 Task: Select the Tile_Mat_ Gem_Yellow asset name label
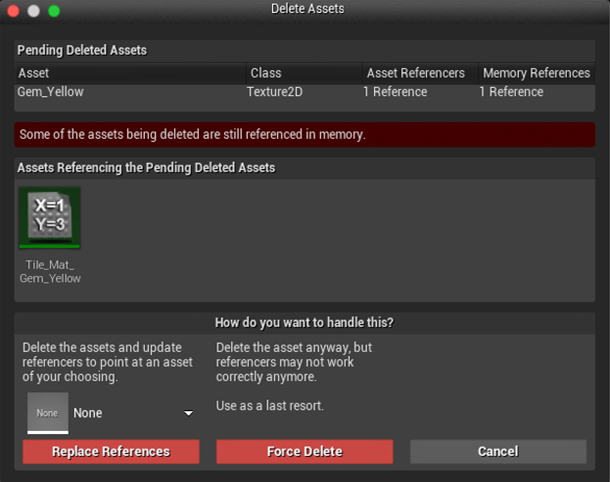[50, 272]
